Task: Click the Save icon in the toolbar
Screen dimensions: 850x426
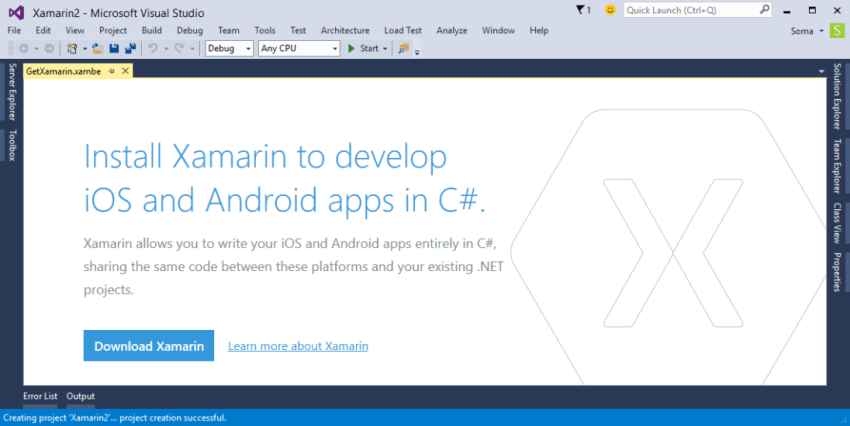Action: pos(114,48)
